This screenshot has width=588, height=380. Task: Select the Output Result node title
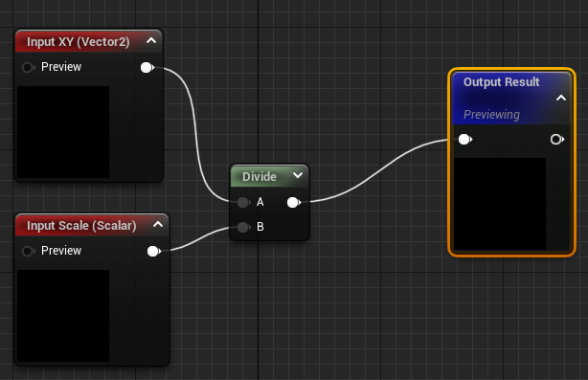pyautogui.click(x=502, y=82)
